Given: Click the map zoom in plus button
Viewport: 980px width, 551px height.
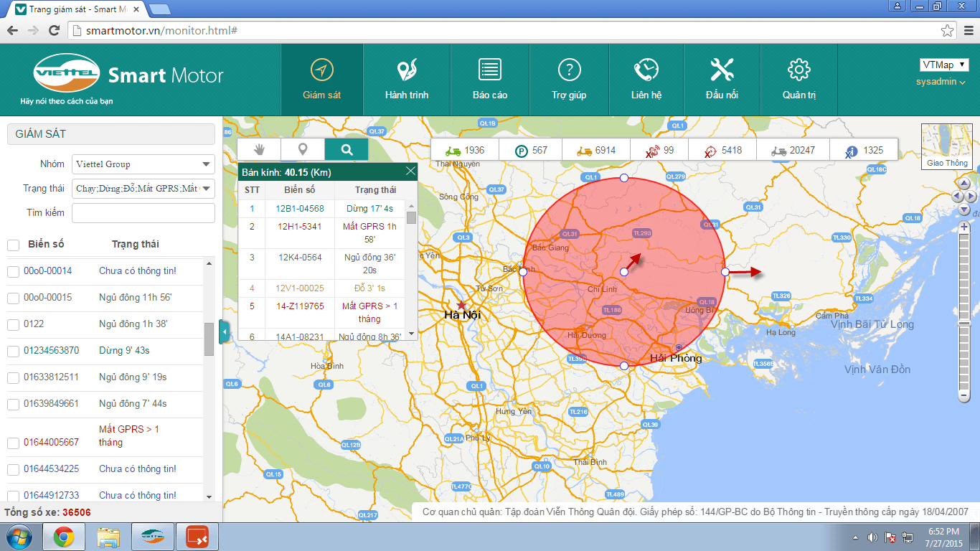Looking at the screenshot, I should click(x=964, y=227).
